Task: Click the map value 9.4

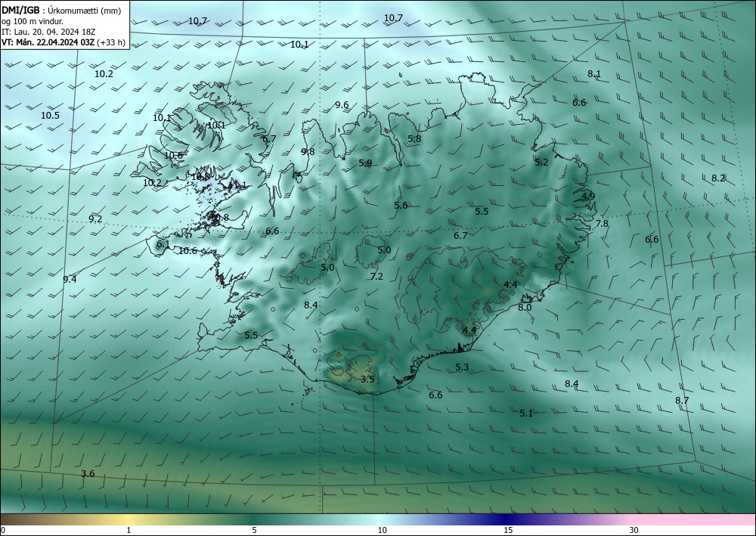Action: pos(70,279)
